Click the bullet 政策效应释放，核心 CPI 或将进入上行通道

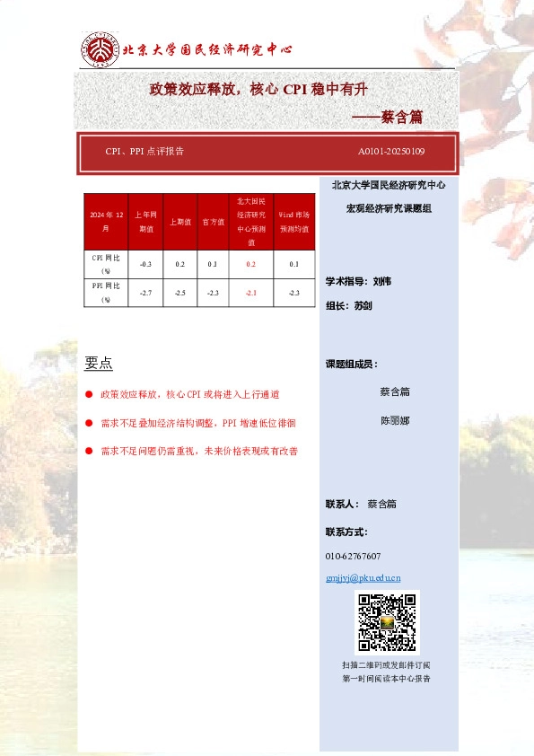pos(190,394)
